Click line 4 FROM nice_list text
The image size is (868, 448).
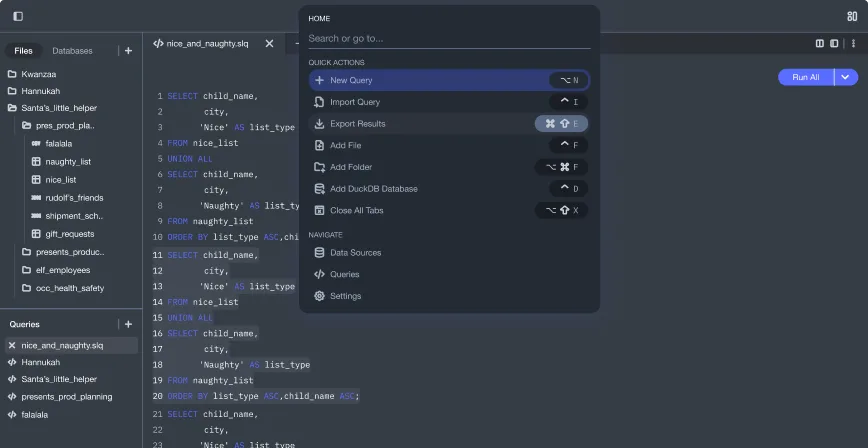(203, 143)
